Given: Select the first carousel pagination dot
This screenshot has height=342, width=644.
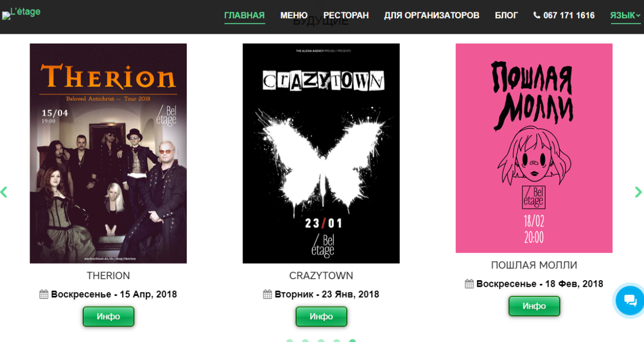Looking at the screenshot, I should [x=290, y=340].
